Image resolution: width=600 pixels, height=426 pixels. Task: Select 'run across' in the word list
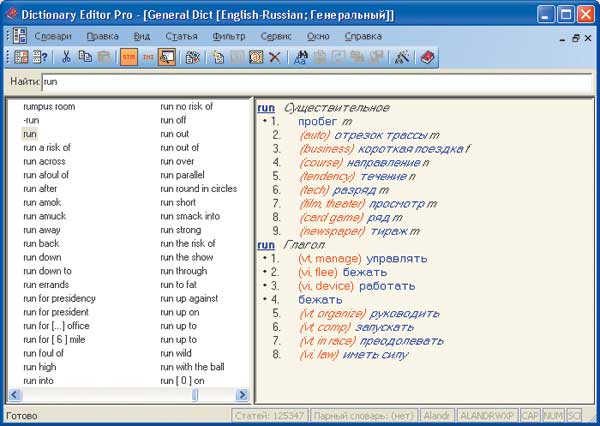[44, 162]
